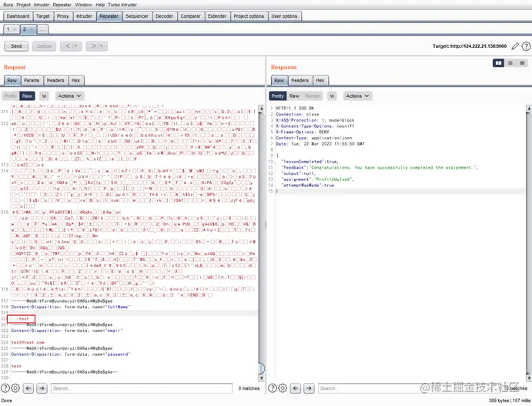Open response Actions dropdown
Image resolution: width=532 pixels, height=406 pixels.
357,96
